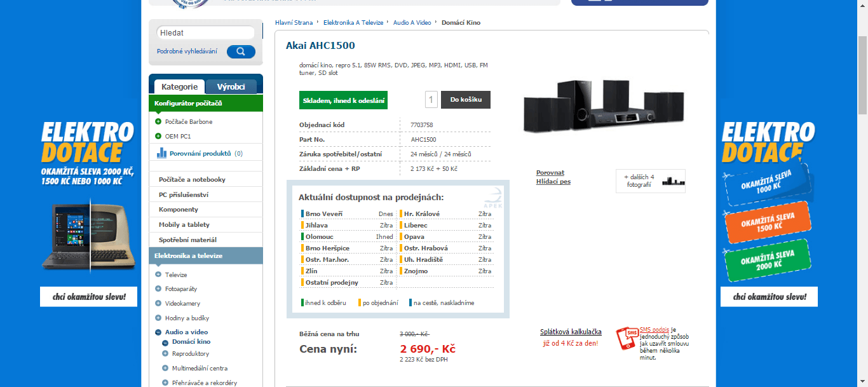Open Splátková kalkulačka link
This screenshot has width=868, height=387.
pyautogui.click(x=571, y=332)
